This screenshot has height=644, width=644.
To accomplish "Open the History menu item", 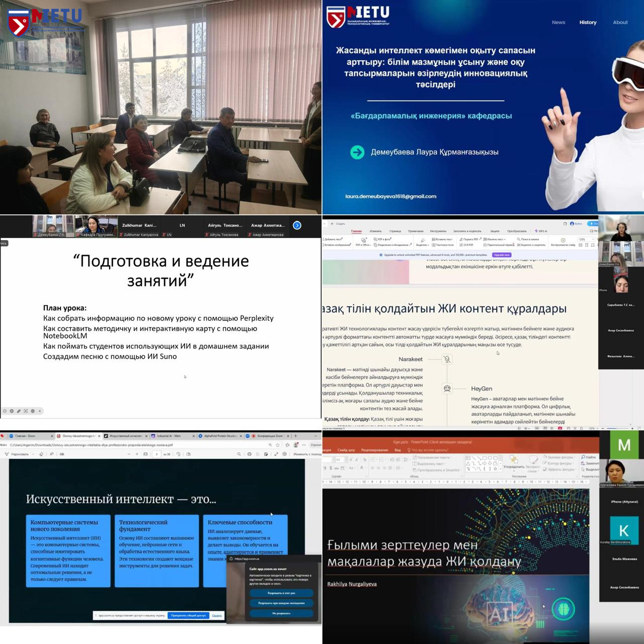I will pyautogui.click(x=588, y=22).
